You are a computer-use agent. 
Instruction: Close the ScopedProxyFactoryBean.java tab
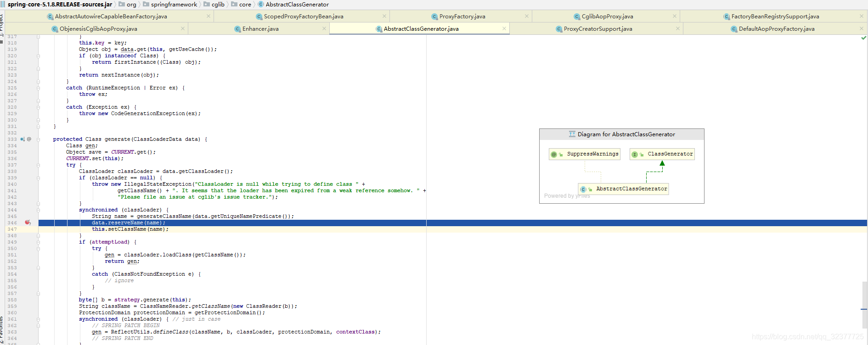tap(384, 16)
